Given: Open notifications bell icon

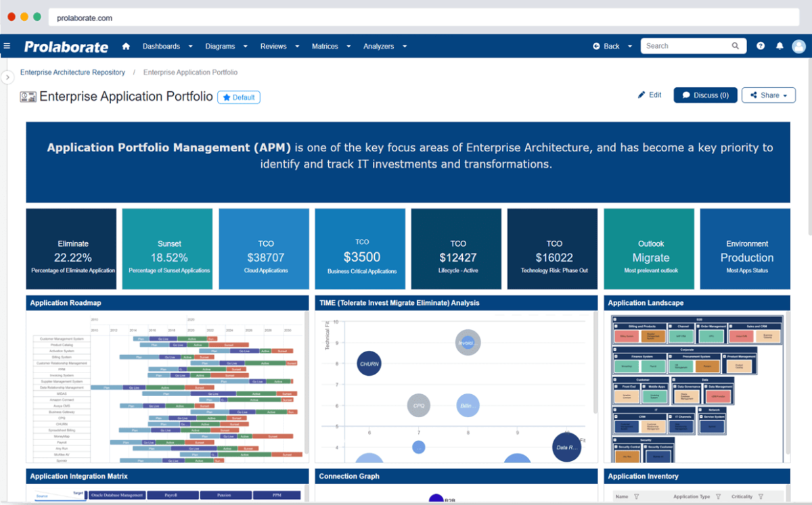Looking at the screenshot, I should pyautogui.click(x=780, y=46).
